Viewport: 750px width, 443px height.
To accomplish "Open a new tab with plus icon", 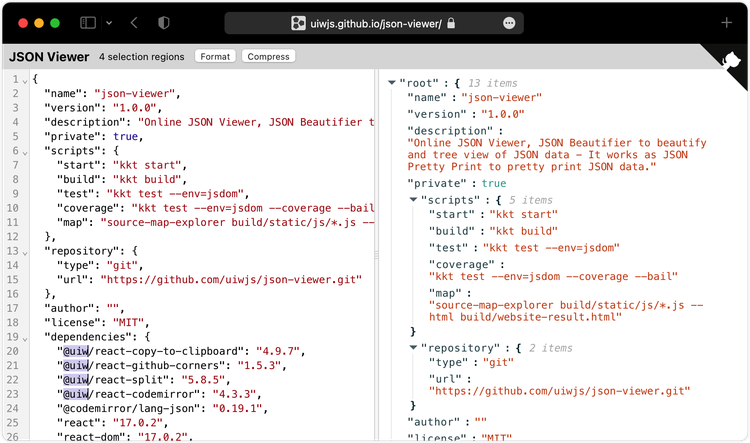I will [726, 22].
